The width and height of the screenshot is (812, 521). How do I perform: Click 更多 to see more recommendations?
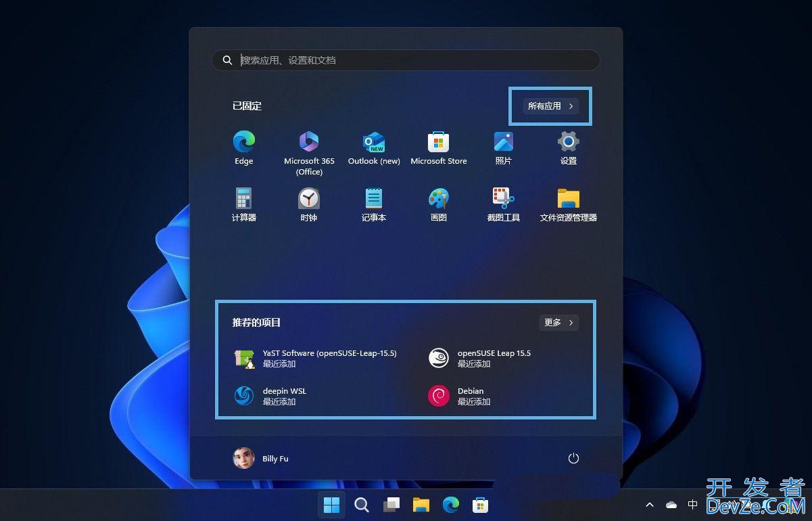pyautogui.click(x=559, y=323)
